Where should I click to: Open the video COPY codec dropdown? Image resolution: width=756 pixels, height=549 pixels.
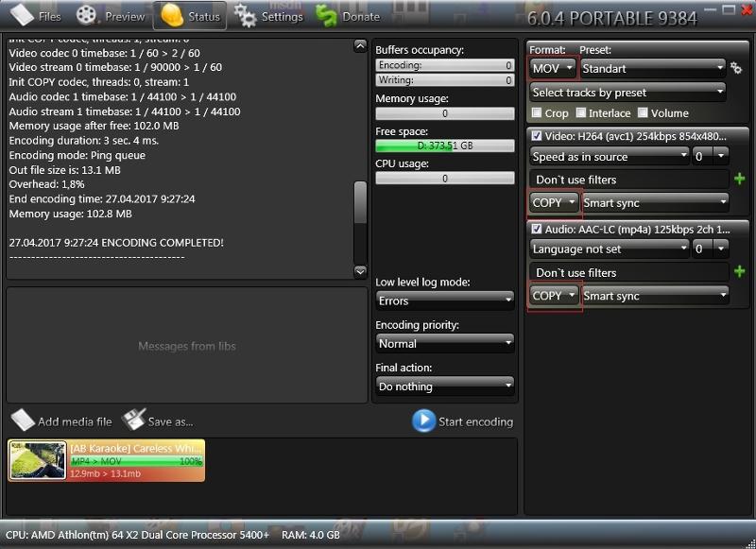point(553,202)
